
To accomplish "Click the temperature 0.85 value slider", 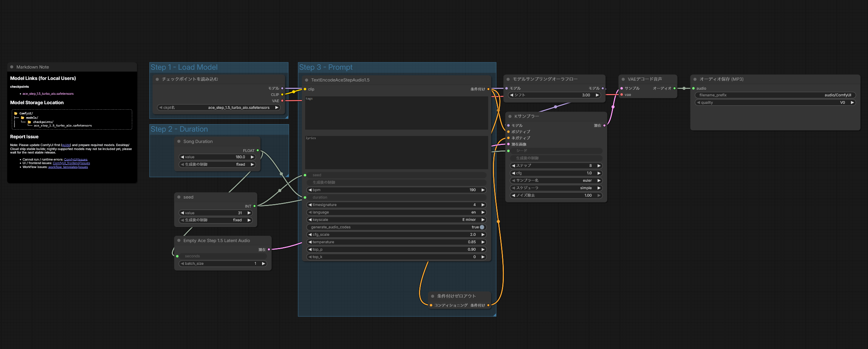I will 396,242.
